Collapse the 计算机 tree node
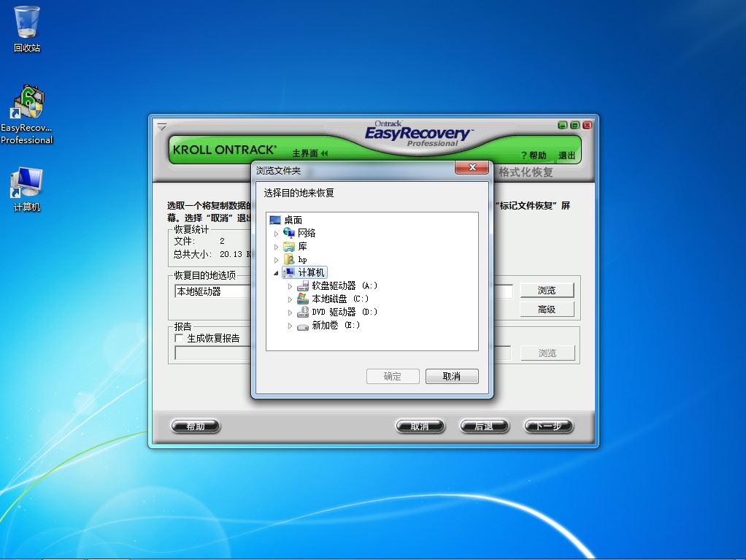The height and width of the screenshot is (560, 746). point(276,273)
